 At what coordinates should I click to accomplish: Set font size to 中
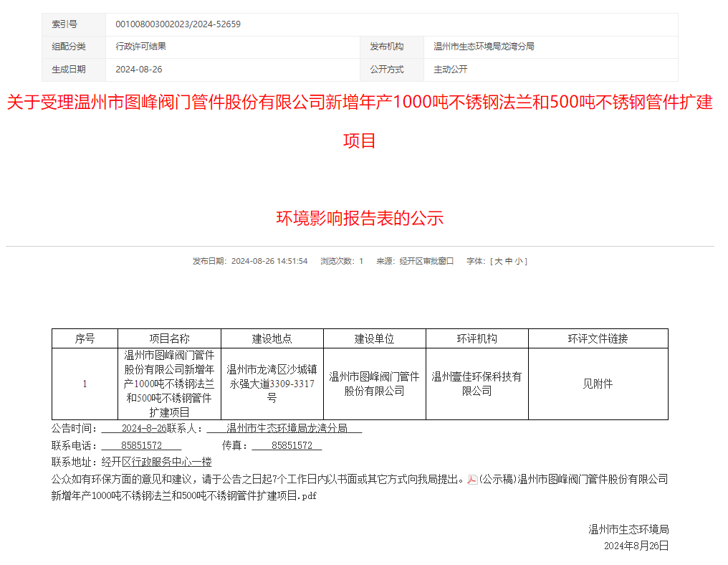pos(509,261)
